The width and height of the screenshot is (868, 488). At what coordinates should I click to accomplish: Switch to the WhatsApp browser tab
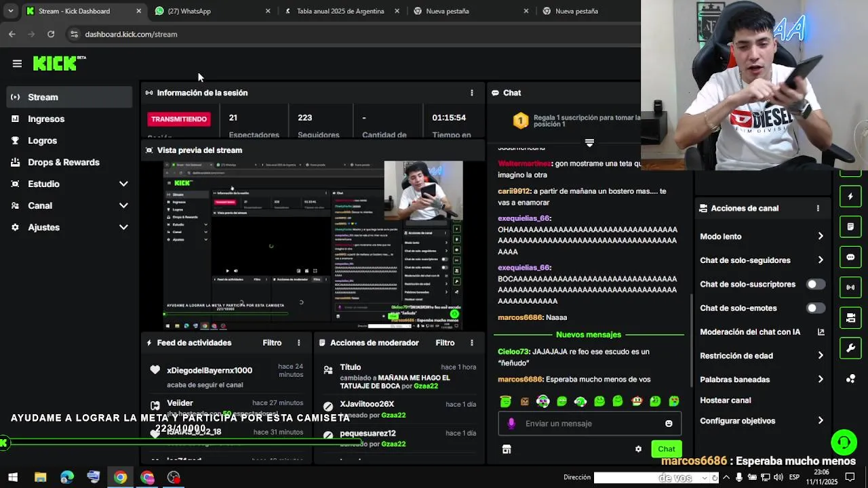coord(212,11)
